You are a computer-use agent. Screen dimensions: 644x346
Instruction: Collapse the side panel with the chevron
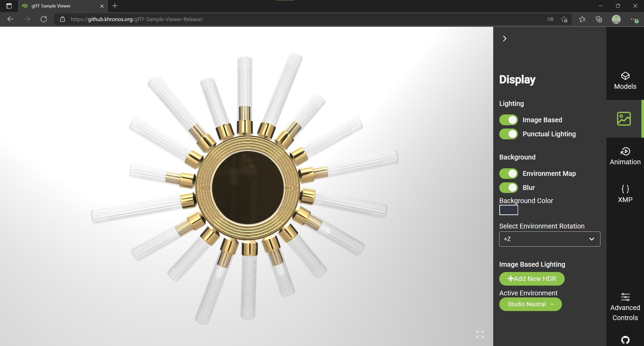504,39
